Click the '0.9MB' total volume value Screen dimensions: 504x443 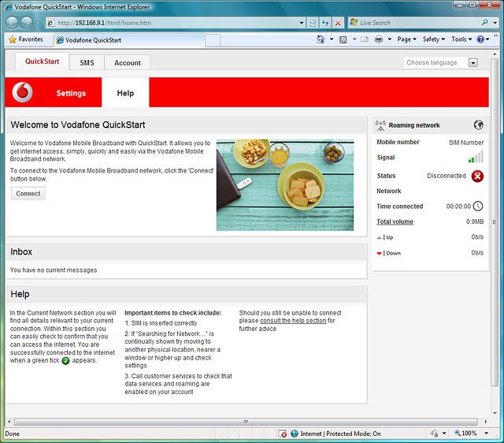click(x=475, y=221)
